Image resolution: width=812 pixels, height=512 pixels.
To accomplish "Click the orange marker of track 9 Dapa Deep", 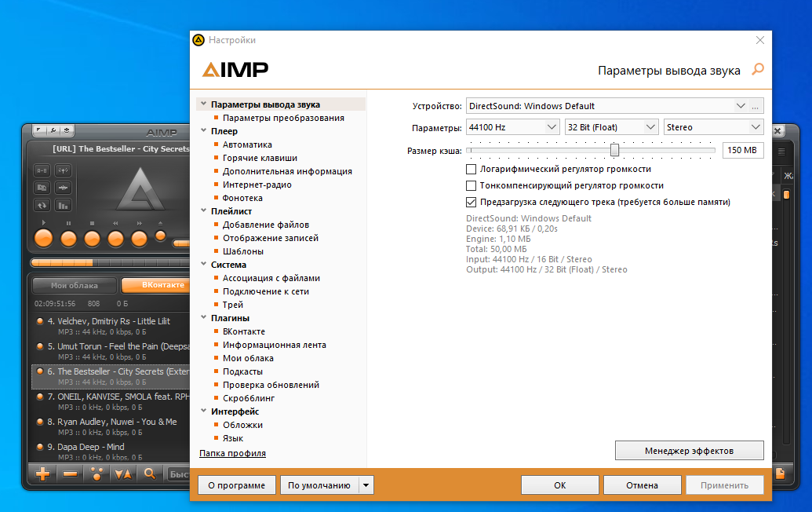I will pos(40,447).
